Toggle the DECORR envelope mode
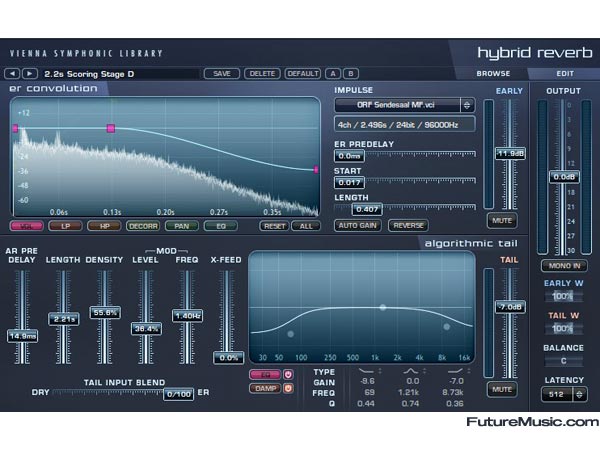Viewport: 600px width, 450px height. pos(143,226)
